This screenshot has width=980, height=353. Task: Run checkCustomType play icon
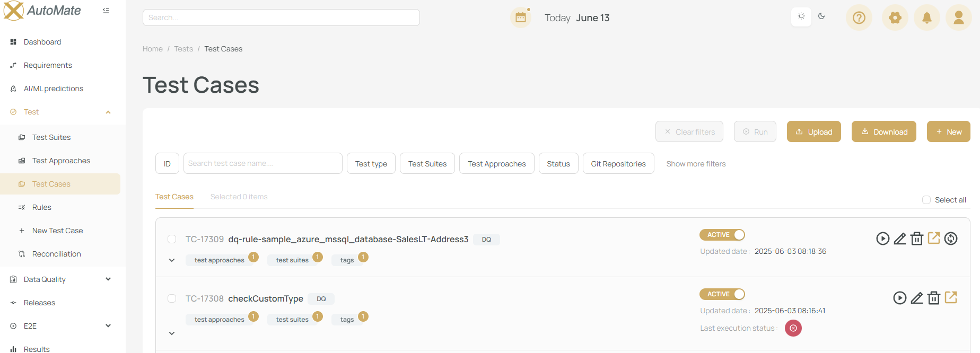point(900,298)
